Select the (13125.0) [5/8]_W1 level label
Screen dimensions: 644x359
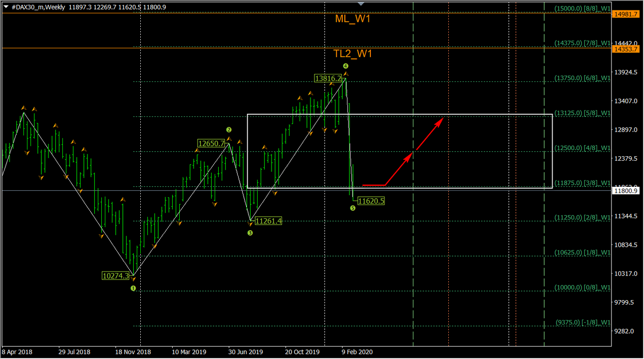coord(583,113)
